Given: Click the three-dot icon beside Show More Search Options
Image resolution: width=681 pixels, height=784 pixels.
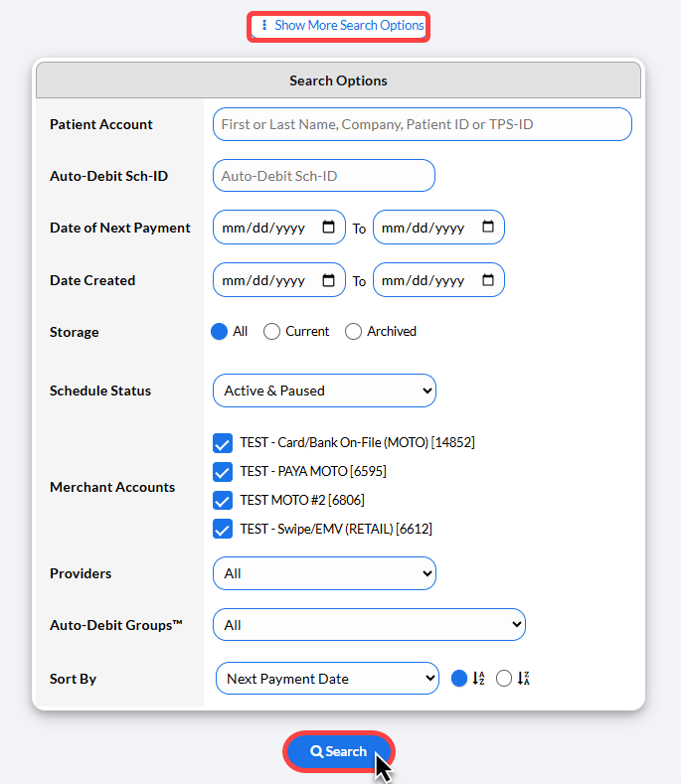Looking at the screenshot, I should click(x=264, y=25).
